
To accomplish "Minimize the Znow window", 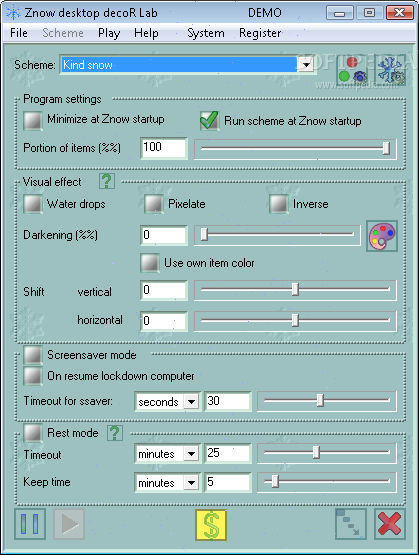I will coord(339,13).
